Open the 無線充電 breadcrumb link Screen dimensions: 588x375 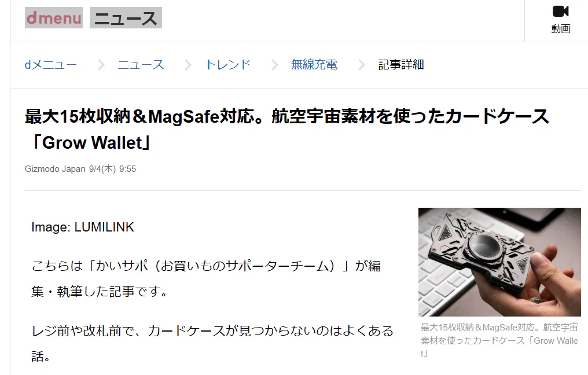[x=314, y=64]
